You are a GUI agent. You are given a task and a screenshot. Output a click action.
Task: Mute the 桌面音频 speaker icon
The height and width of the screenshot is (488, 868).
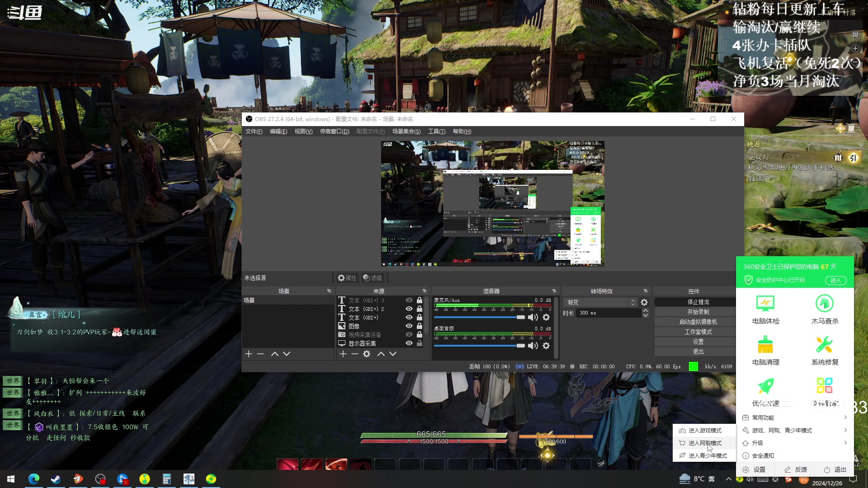point(533,346)
